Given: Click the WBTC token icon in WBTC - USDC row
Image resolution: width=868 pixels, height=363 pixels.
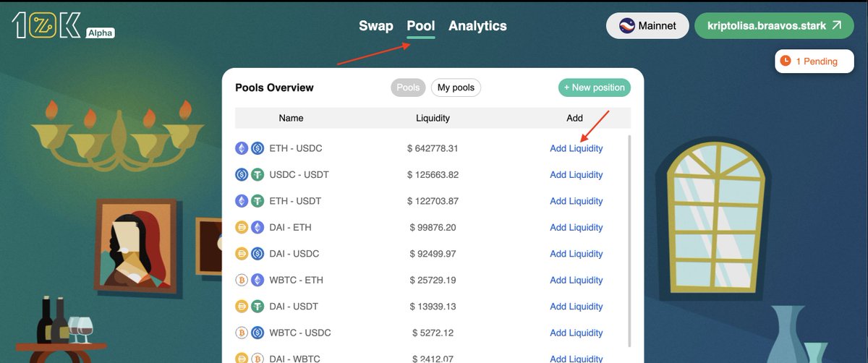Looking at the screenshot, I should point(242,333).
